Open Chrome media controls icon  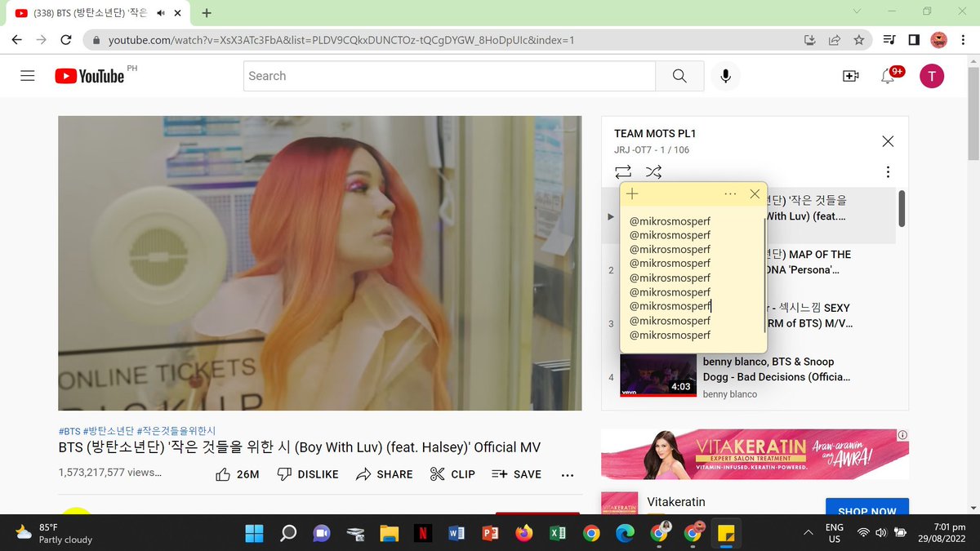pos(890,39)
